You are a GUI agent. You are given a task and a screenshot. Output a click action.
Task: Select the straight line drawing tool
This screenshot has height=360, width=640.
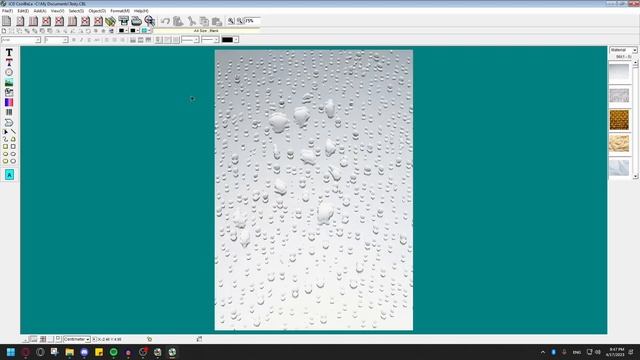coord(13,132)
